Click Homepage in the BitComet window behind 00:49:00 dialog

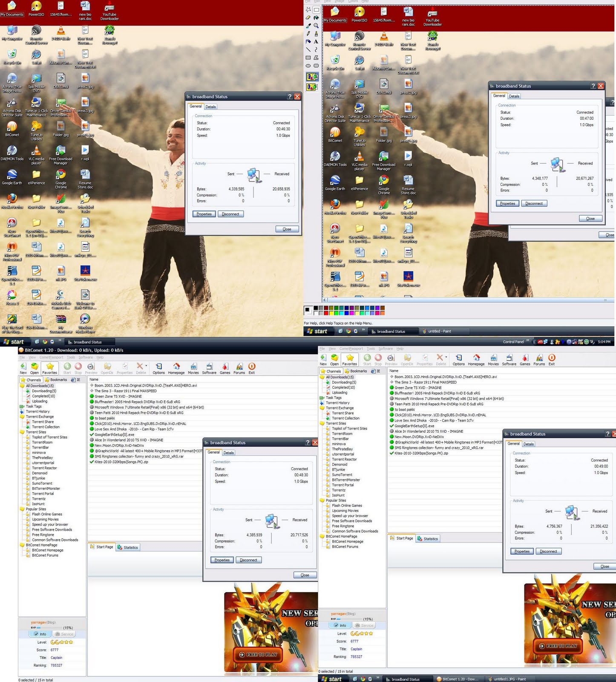pos(476,360)
